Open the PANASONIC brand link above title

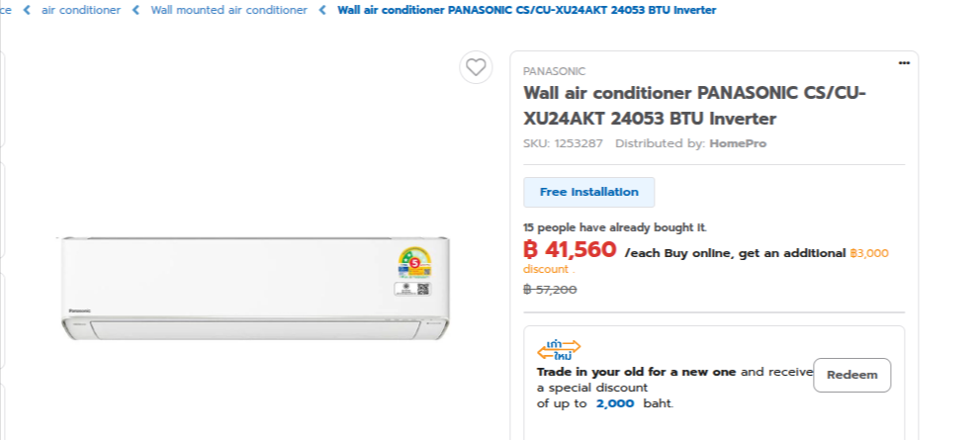[554, 71]
